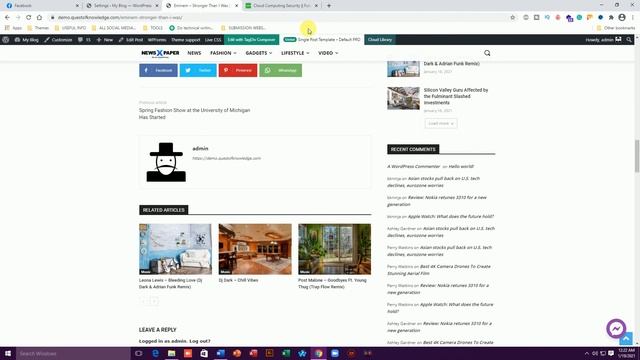Share the post on Pinterest
Image resolution: width=640 pixels, height=360 pixels.
tap(238, 70)
